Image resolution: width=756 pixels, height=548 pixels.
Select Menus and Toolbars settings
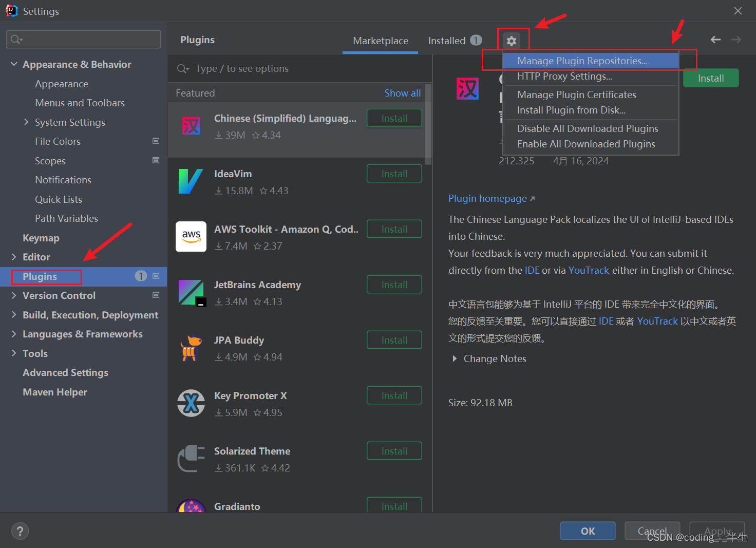(x=80, y=103)
